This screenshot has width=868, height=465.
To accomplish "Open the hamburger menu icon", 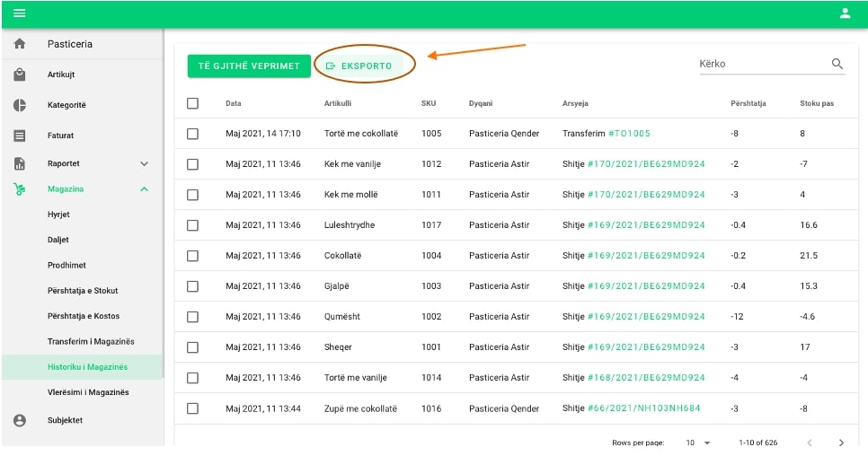I will pos(19,13).
